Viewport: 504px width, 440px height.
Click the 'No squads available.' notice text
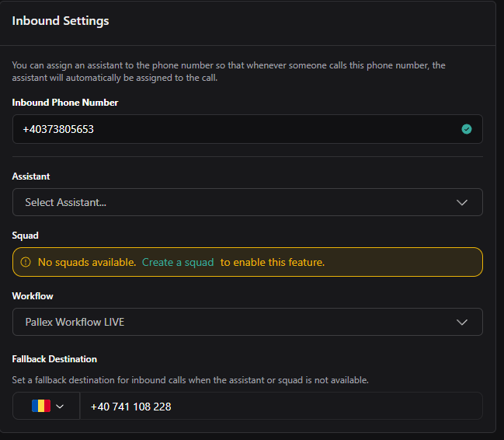[87, 263]
